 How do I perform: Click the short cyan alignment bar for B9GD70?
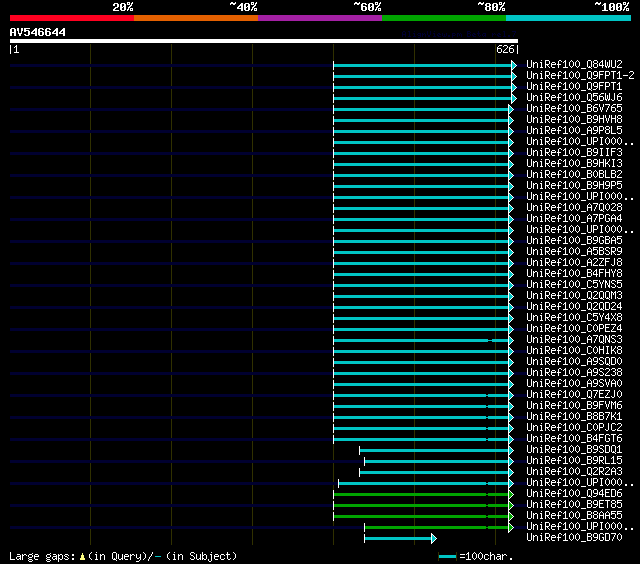400,539
